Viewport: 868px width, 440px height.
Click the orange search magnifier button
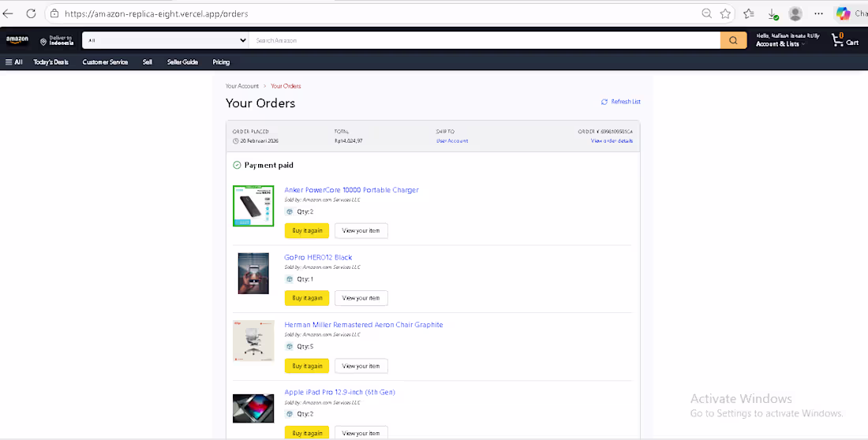pos(733,40)
